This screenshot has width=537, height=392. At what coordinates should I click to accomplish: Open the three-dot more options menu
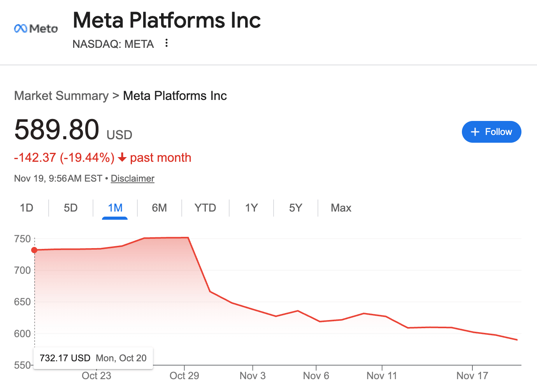click(x=167, y=43)
